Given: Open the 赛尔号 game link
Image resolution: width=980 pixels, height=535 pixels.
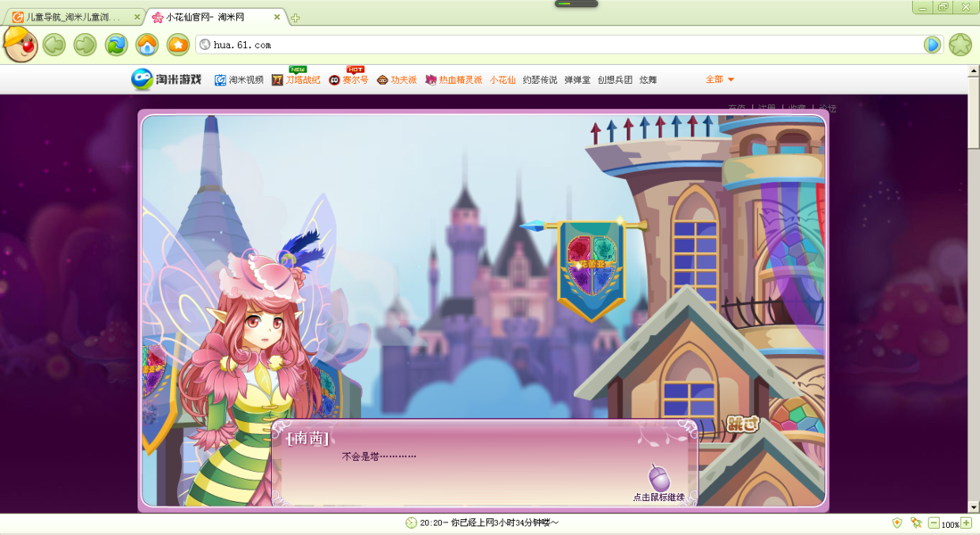Looking at the screenshot, I should (x=348, y=79).
